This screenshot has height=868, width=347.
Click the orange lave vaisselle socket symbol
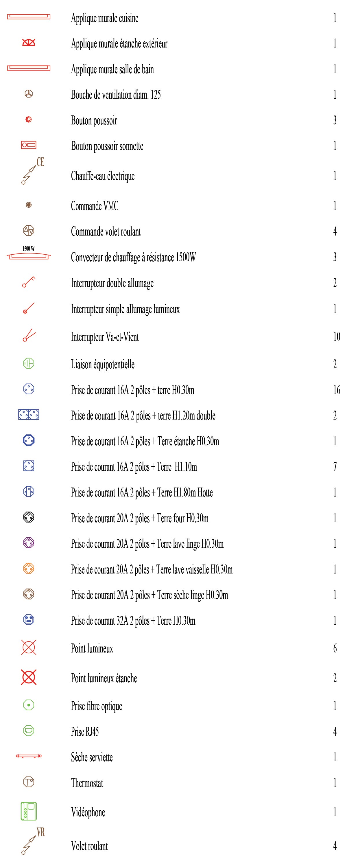(x=29, y=569)
